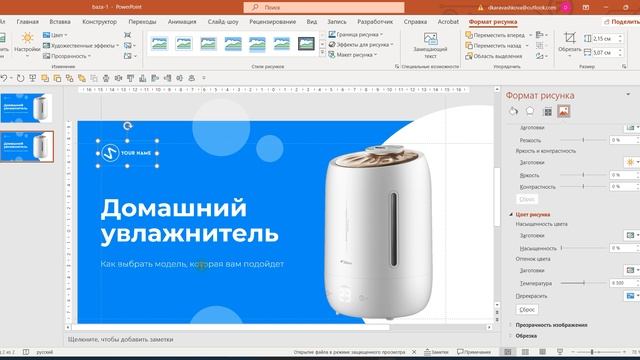The image size is (640, 360).
Task: Click the start-slideshow icon in quick access toolbar
Action: click(x=32, y=78)
